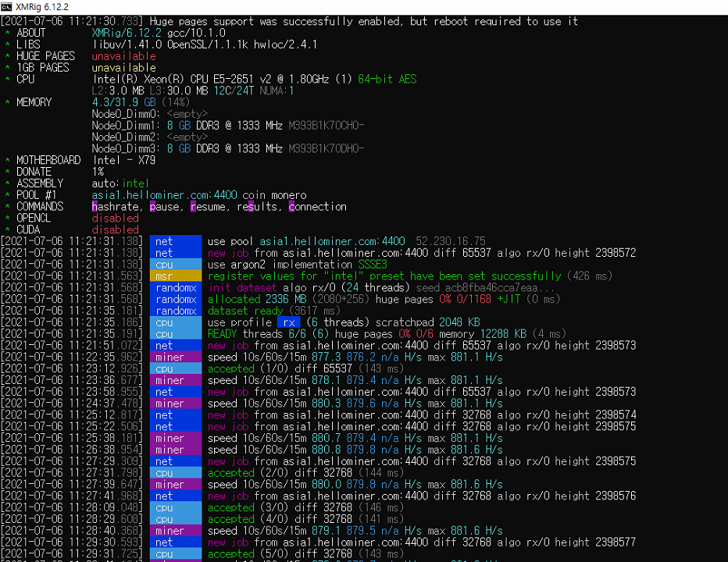
Task: Select the '4.3/31.9 GB' memory usage value
Action: pyautogui.click(x=124, y=102)
